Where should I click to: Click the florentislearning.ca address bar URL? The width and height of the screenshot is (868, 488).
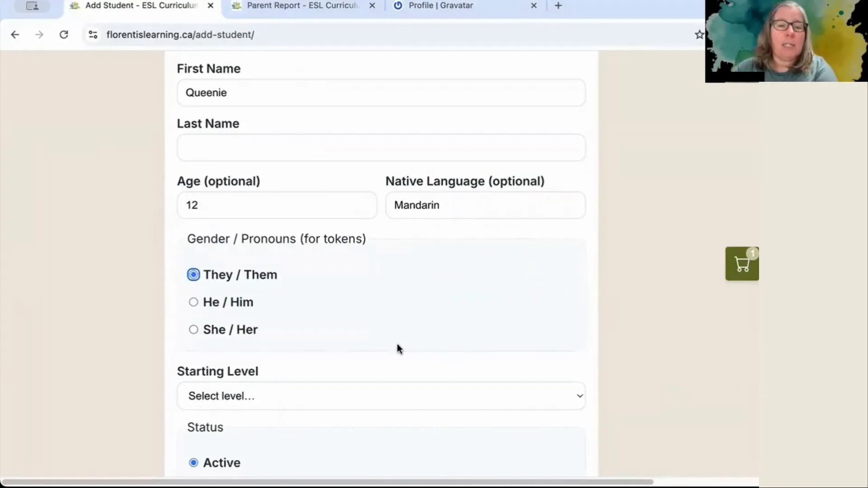tap(180, 34)
